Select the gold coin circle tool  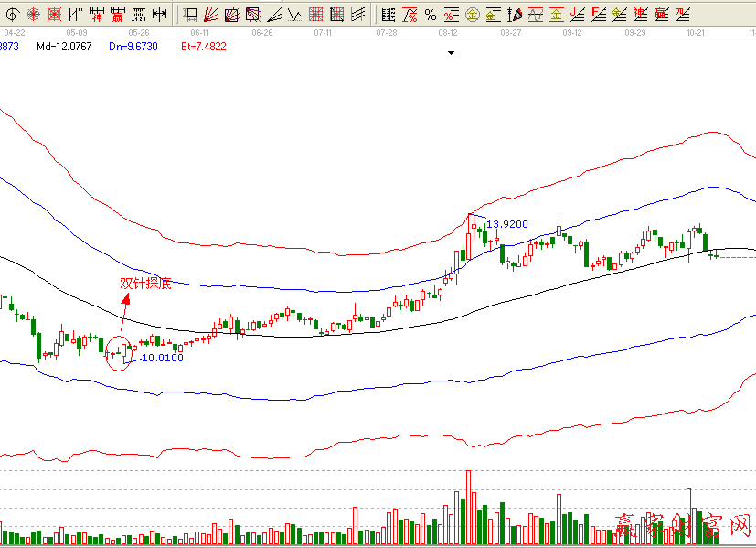pyautogui.click(x=472, y=14)
